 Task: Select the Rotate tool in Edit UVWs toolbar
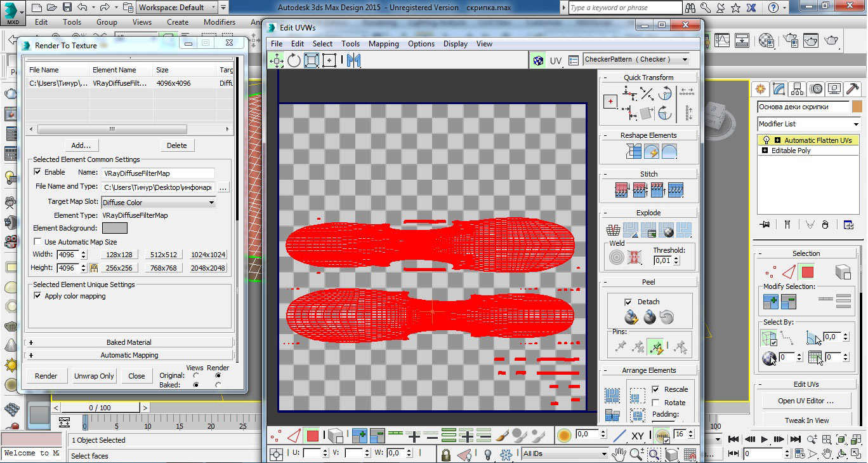point(294,60)
